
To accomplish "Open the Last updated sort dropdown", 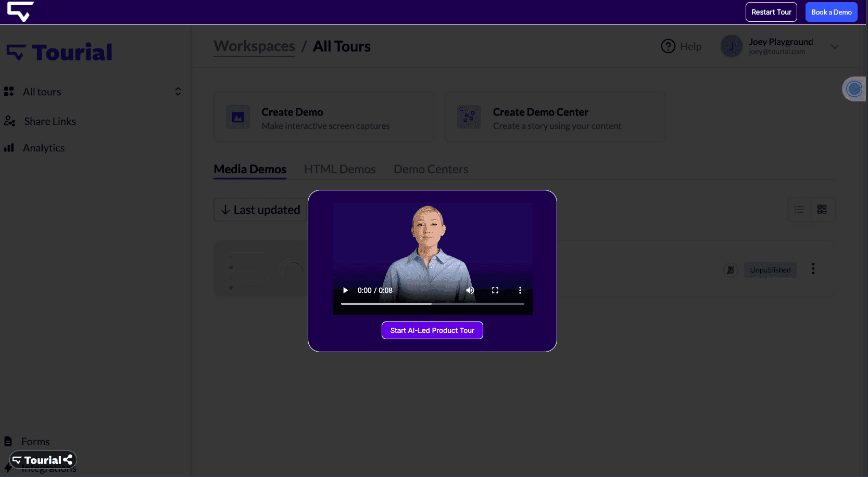I will (x=260, y=209).
